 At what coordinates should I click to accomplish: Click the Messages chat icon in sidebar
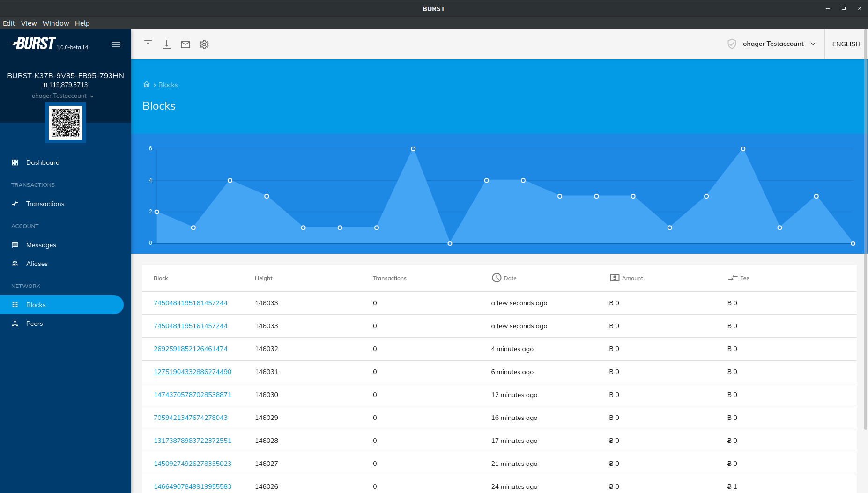coord(15,245)
